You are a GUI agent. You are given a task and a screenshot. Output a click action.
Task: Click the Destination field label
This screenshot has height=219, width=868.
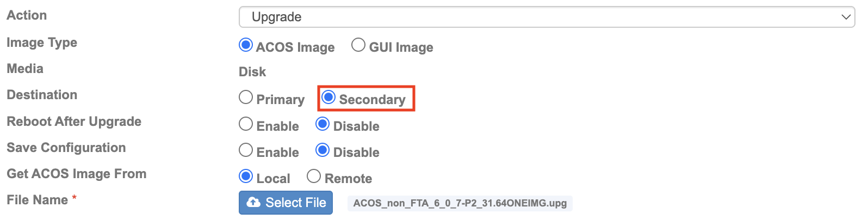pos(42,95)
